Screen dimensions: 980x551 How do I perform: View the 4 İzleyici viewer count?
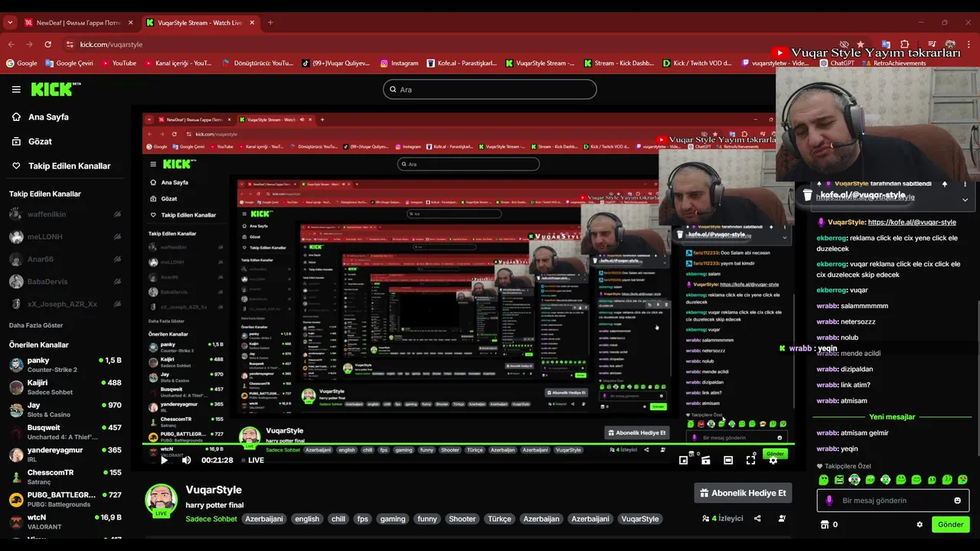723,518
